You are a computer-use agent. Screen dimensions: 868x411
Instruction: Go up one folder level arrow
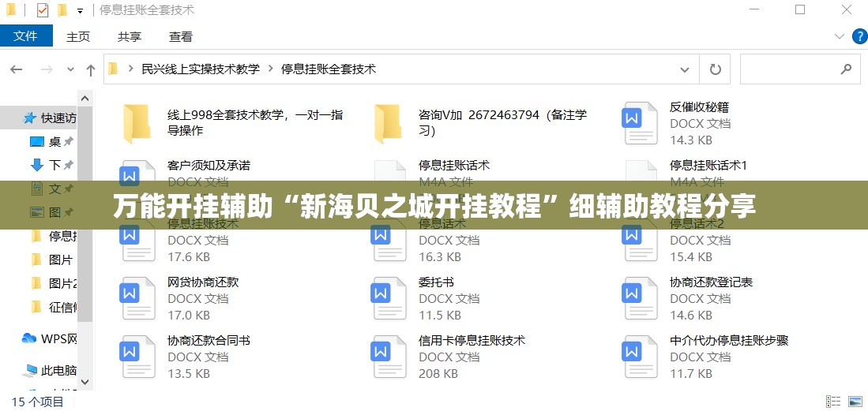point(91,69)
